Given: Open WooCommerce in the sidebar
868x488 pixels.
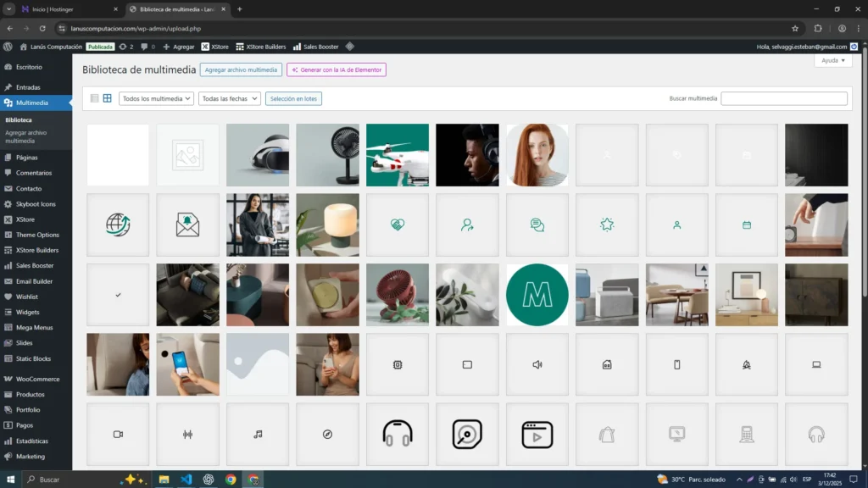Looking at the screenshot, I should (x=37, y=379).
